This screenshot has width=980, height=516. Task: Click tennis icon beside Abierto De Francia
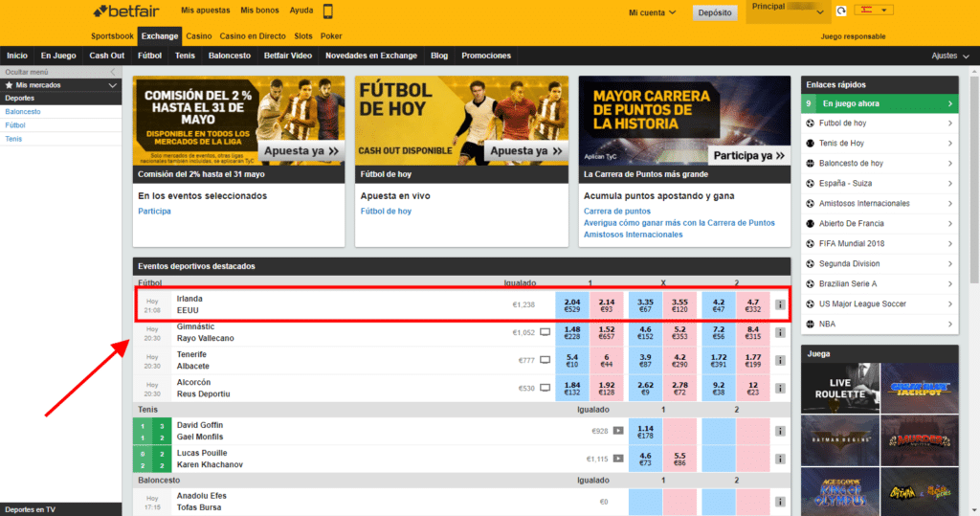click(810, 223)
